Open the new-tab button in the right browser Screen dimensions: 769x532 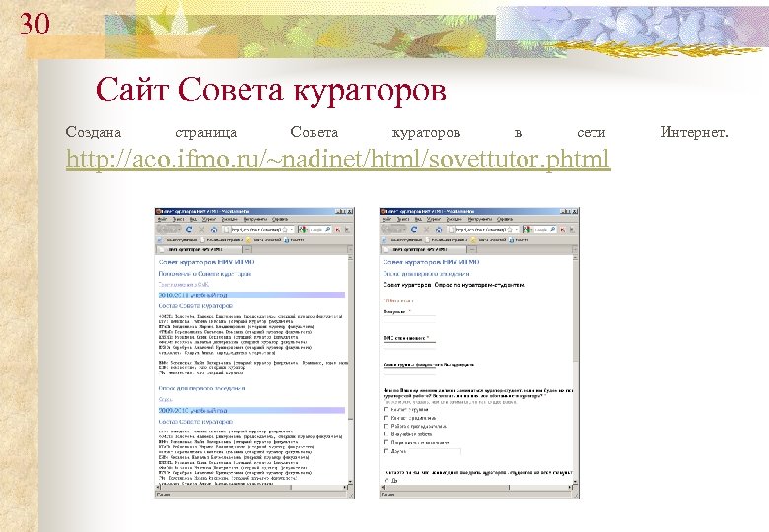[x=472, y=250]
